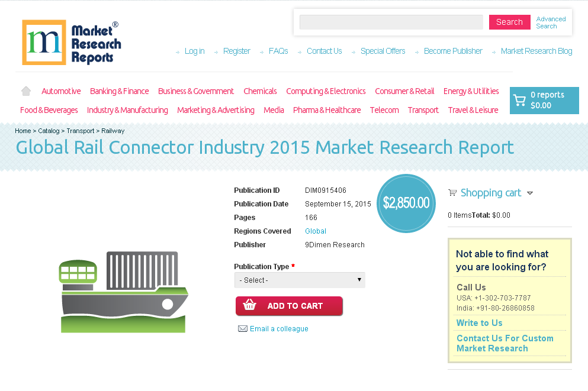Open the Become Publisher link
Screen dimensions: 588x391
(x=453, y=51)
